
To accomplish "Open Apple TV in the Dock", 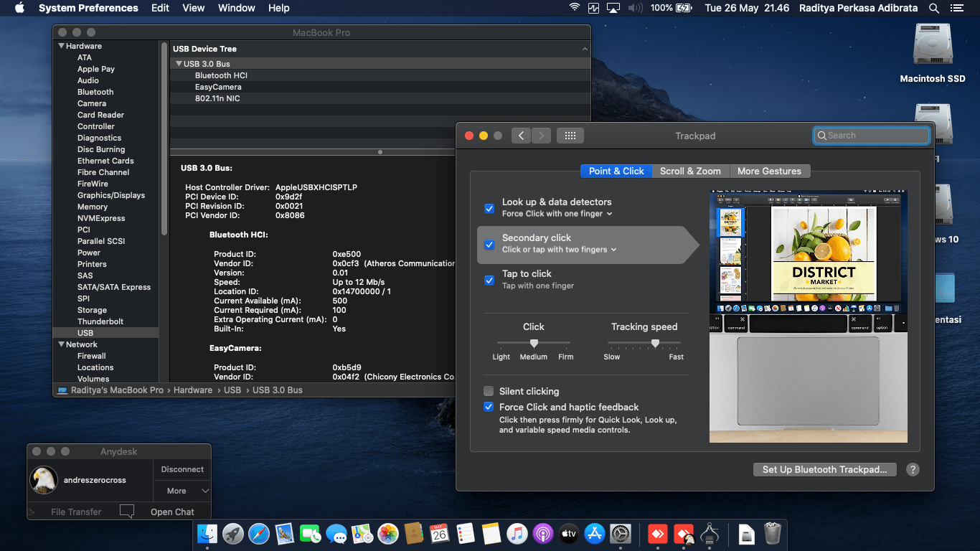I will click(569, 534).
